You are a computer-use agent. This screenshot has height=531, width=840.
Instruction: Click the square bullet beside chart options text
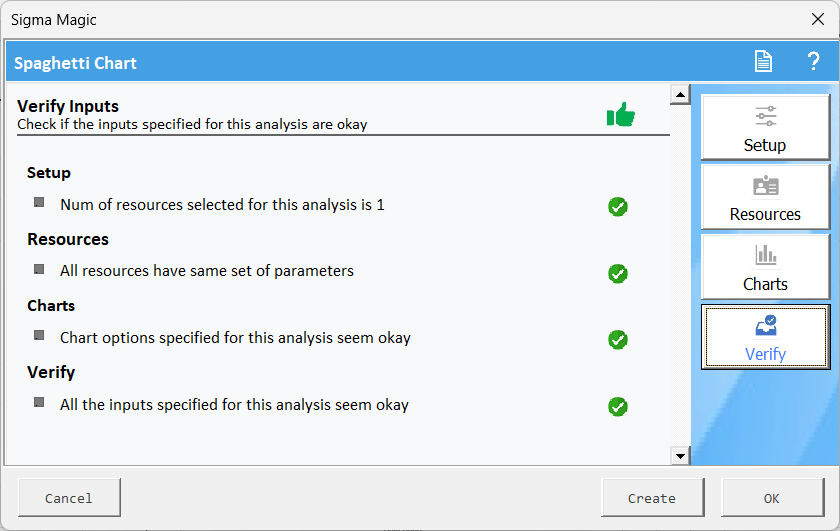39,335
